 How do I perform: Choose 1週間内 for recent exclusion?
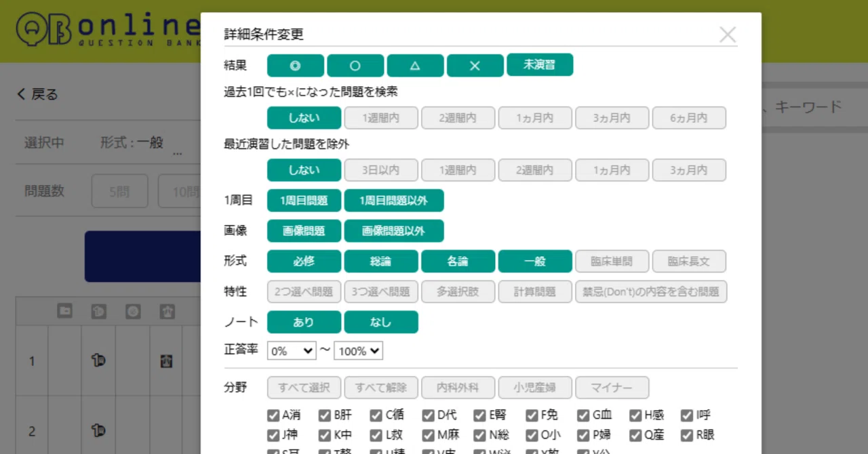coord(458,170)
